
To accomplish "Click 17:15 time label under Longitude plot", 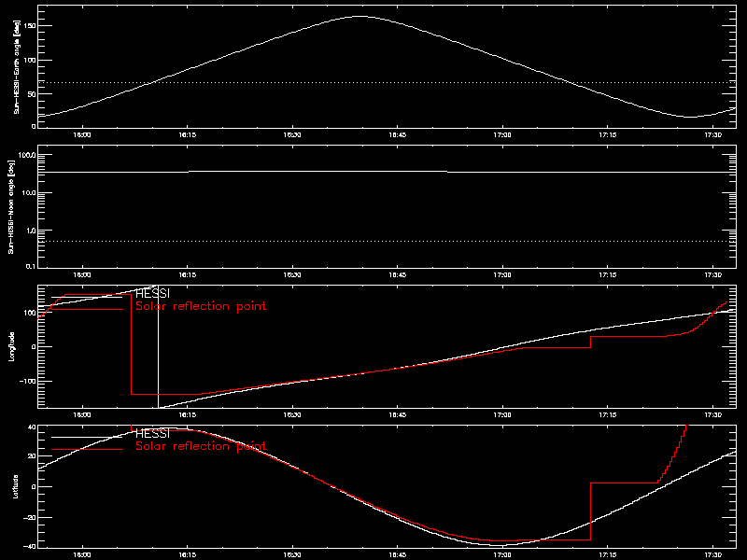I will tap(608, 415).
